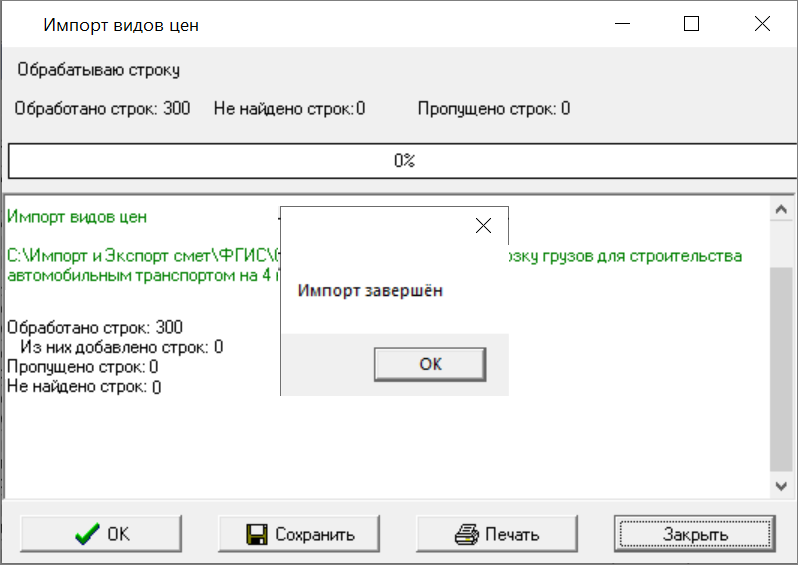The width and height of the screenshot is (798, 565).
Task: Click the Закрыть button
Action: coord(695,533)
